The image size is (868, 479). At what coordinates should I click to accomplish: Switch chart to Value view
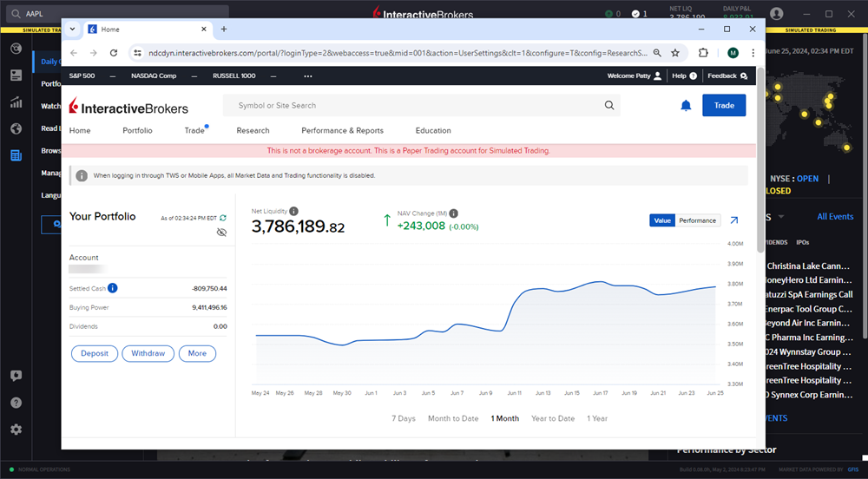(x=662, y=220)
